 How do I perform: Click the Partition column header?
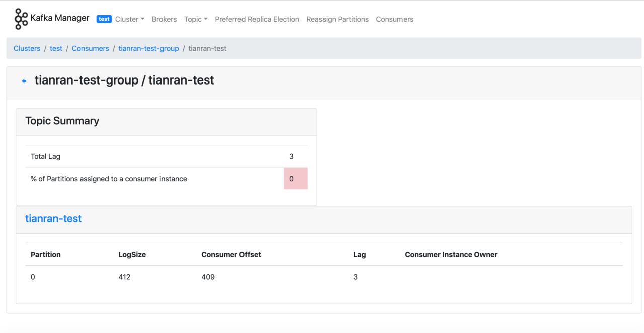tap(46, 255)
